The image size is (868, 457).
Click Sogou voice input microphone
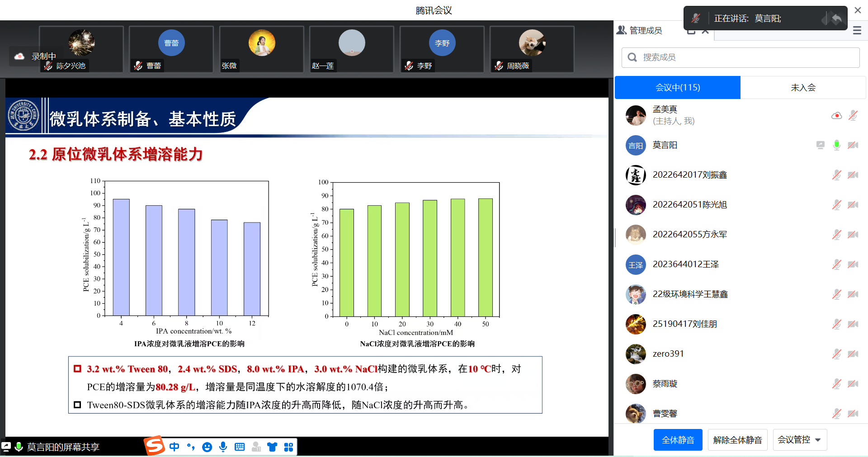click(x=223, y=447)
